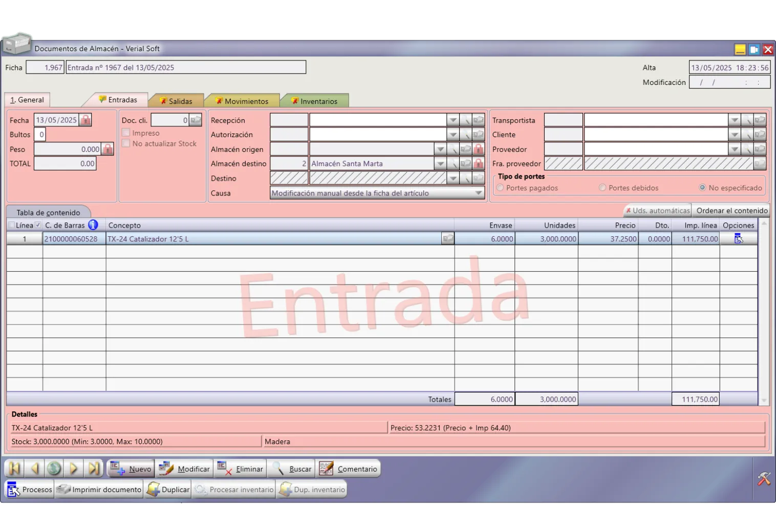Screen dimensions: 776x532
Task: Expand the Transportista dropdown
Action: 735,120
